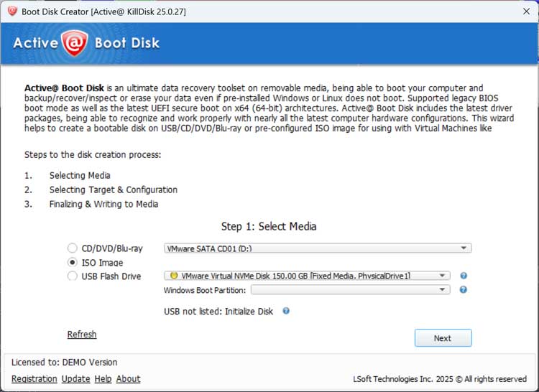Click 'Licensed to: DEMO Version' text
Screen dimensions: 539x392
tap(64, 362)
